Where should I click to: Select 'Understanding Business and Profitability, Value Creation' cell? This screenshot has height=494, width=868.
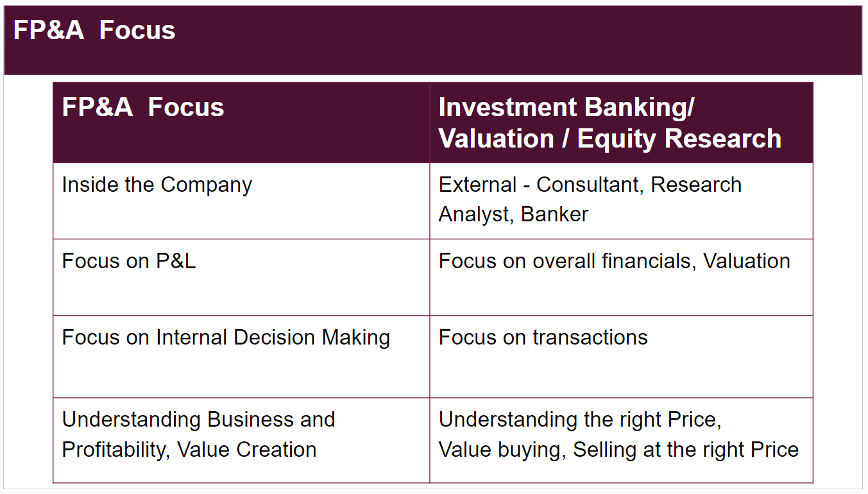click(x=241, y=440)
